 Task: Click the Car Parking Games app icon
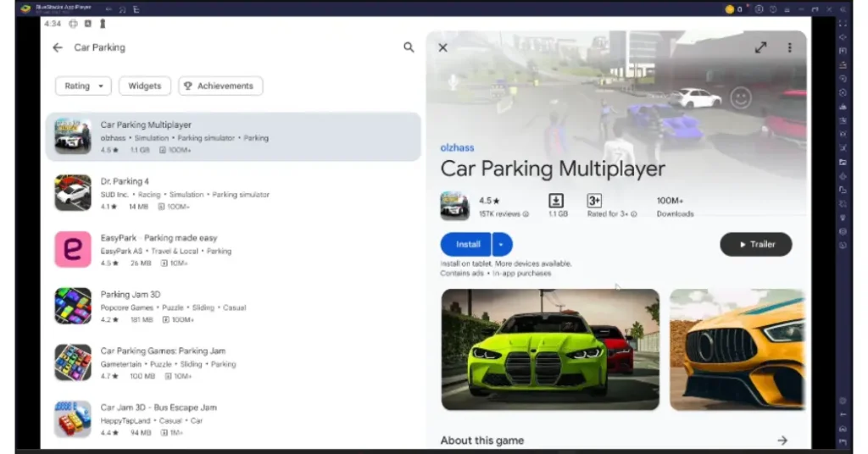pyautogui.click(x=73, y=363)
